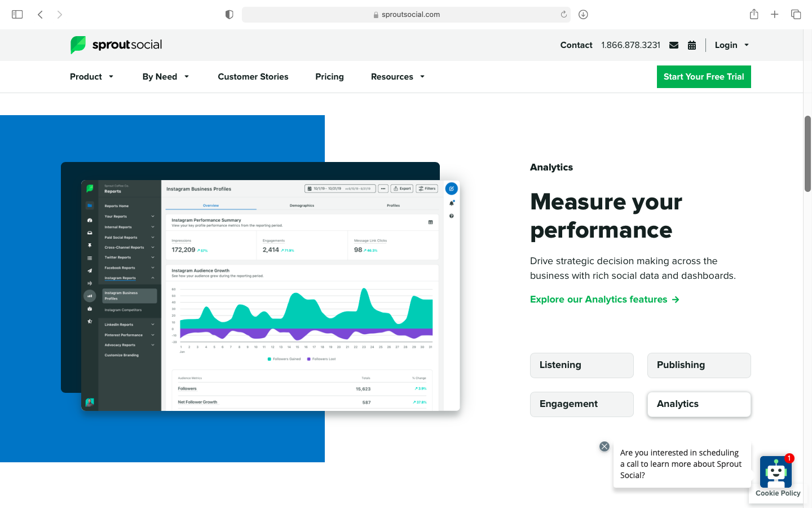This screenshot has width=812, height=508.
Task: Click the privacy shield icon in Safari
Action: coord(229,14)
